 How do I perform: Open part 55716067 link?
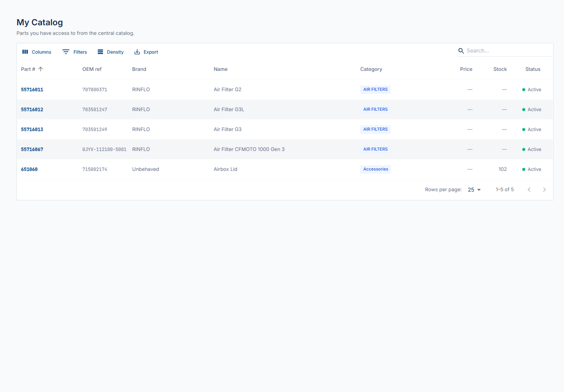click(32, 149)
